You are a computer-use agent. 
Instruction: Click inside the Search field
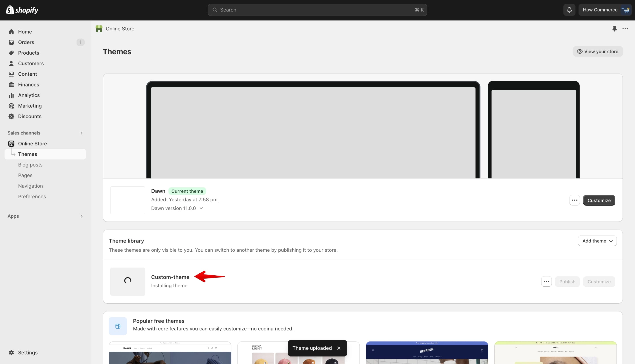(317, 10)
